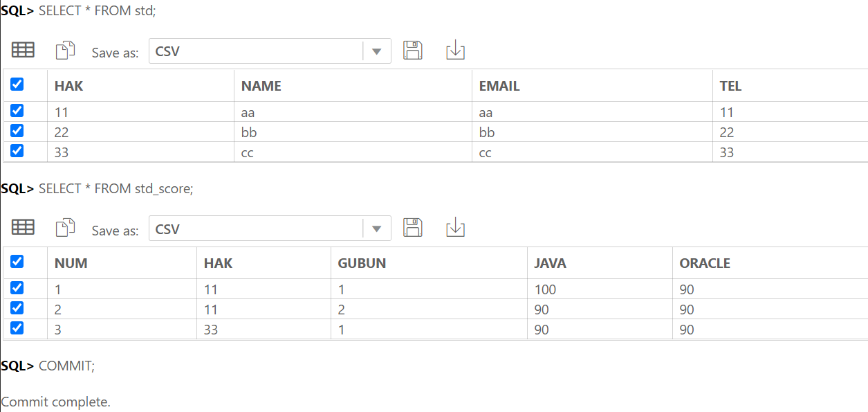Click the save disk icon for std results

coord(413,50)
